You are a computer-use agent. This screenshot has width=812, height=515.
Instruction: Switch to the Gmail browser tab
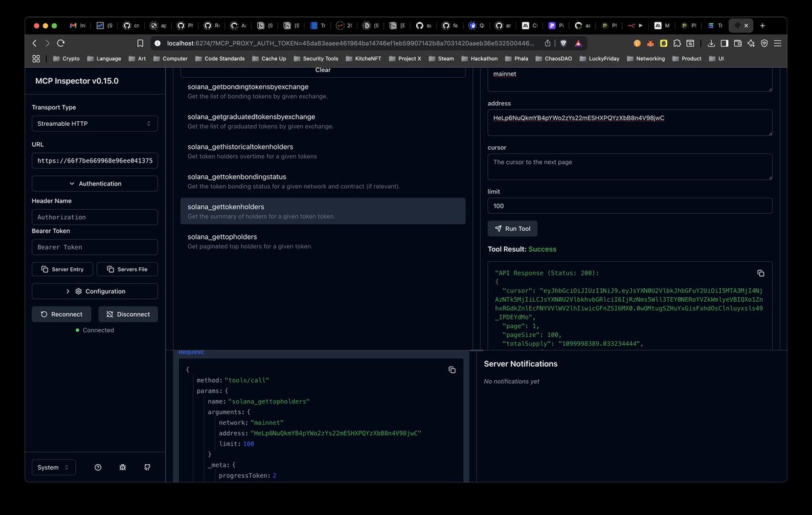[x=78, y=25]
